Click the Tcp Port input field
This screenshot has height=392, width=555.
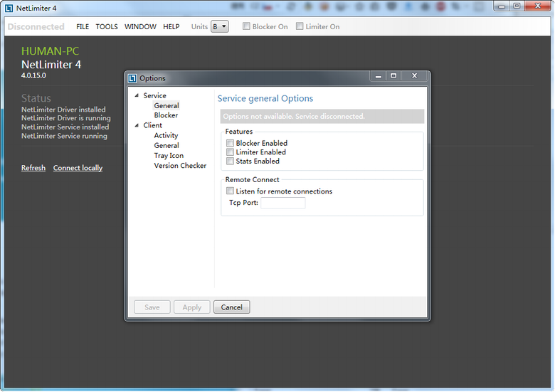[282, 203]
